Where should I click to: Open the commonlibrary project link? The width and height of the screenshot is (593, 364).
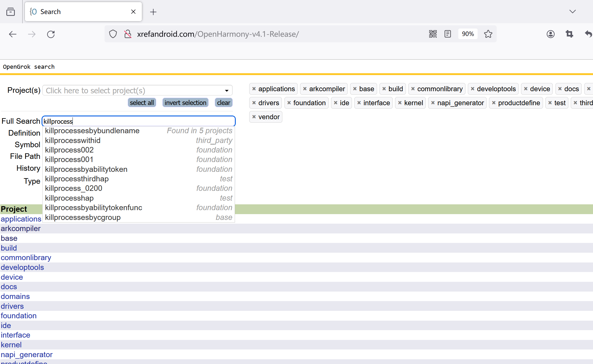[26, 258]
